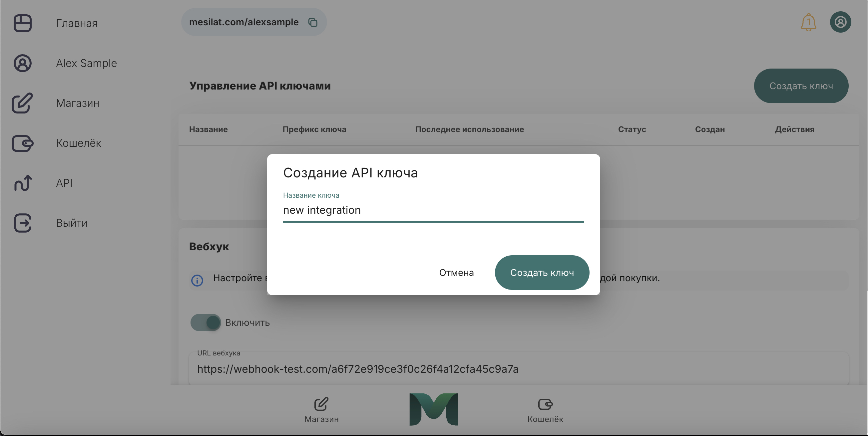Click the API menu label in sidebar
Screen dimensions: 868x436
click(64, 183)
